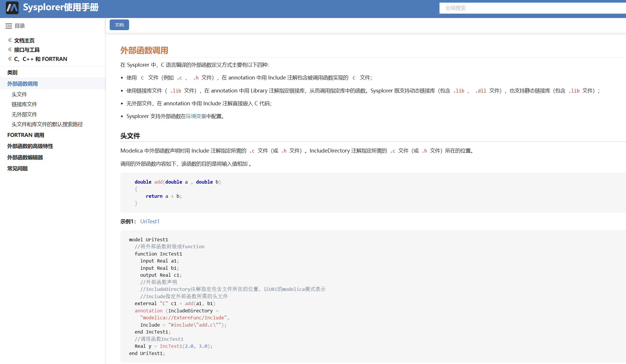Click 'end UriTest1;' code line
The height and width of the screenshot is (364, 626).
[147, 353]
